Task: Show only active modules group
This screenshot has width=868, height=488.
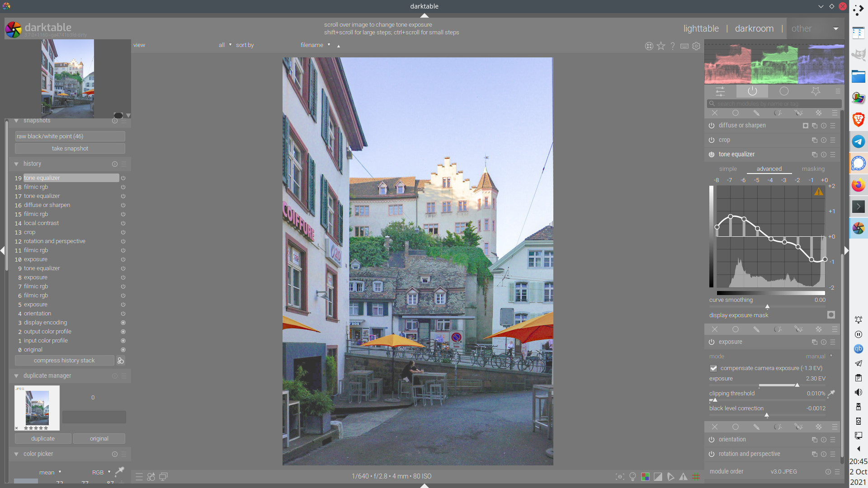Action: tap(752, 91)
